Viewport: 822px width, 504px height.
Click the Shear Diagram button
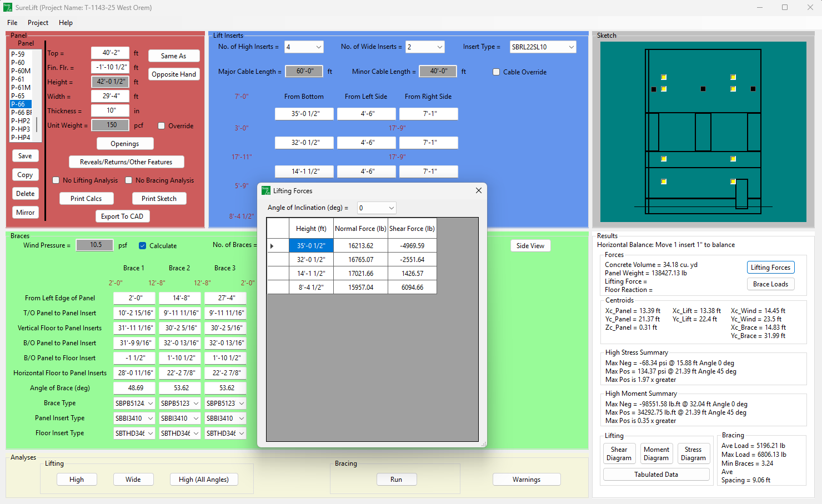point(619,453)
